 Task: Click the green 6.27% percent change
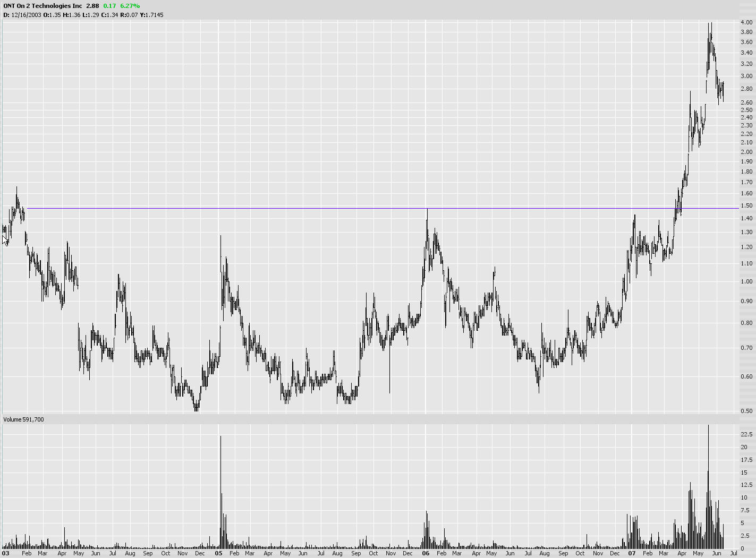pos(130,6)
